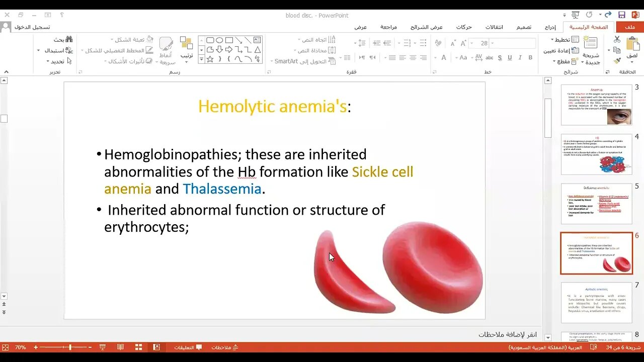
Task: Open the Section (مقطع) dropdown
Action: pyautogui.click(x=566, y=61)
